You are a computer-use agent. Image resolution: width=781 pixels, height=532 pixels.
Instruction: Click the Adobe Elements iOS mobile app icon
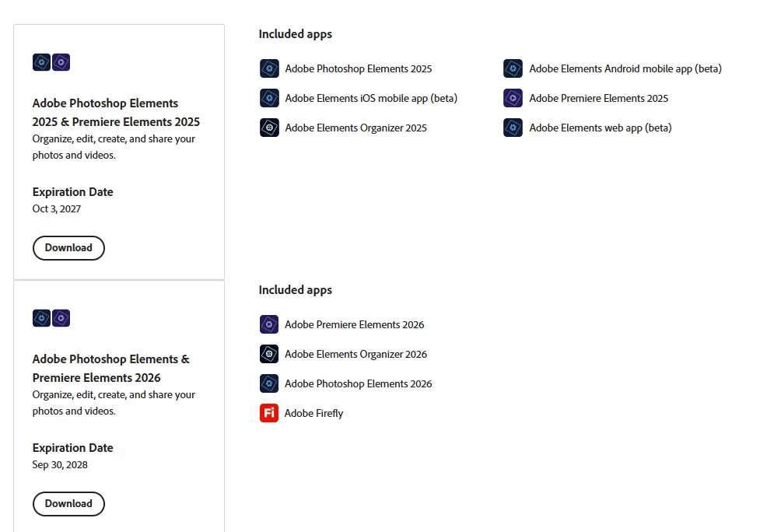click(269, 98)
